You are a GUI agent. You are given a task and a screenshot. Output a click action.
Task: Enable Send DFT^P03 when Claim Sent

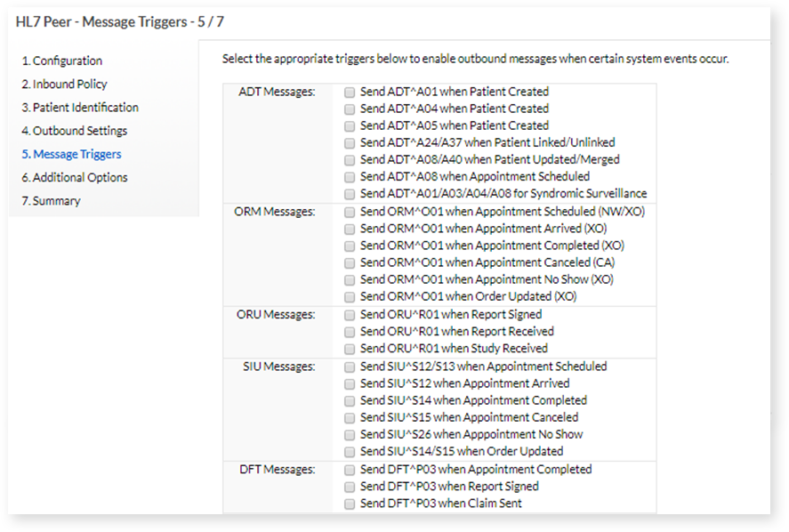[x=350, y=502]
